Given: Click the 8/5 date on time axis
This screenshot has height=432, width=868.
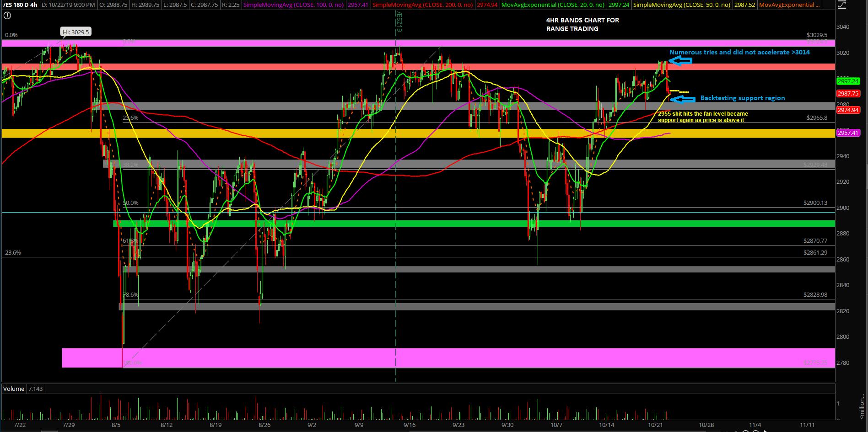Looking at the screenshot, I should point(116,425).
